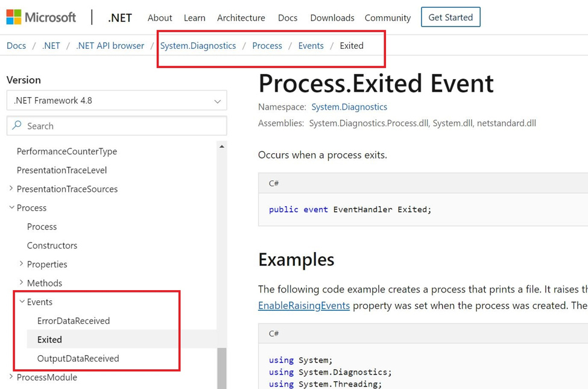Click 'using System.Diagnostics;' code line

pyautogui.click(x=330, y=372)
